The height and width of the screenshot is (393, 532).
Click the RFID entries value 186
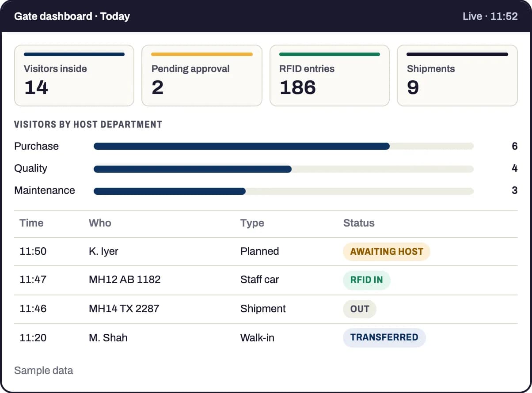point(298,87)
